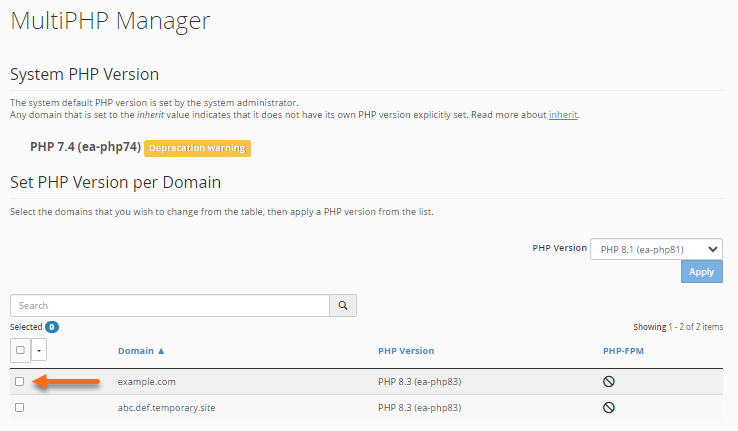Screen dimensions: 738x431
Task: Open the inherit documentation link
Action: (x=563, y=115)
